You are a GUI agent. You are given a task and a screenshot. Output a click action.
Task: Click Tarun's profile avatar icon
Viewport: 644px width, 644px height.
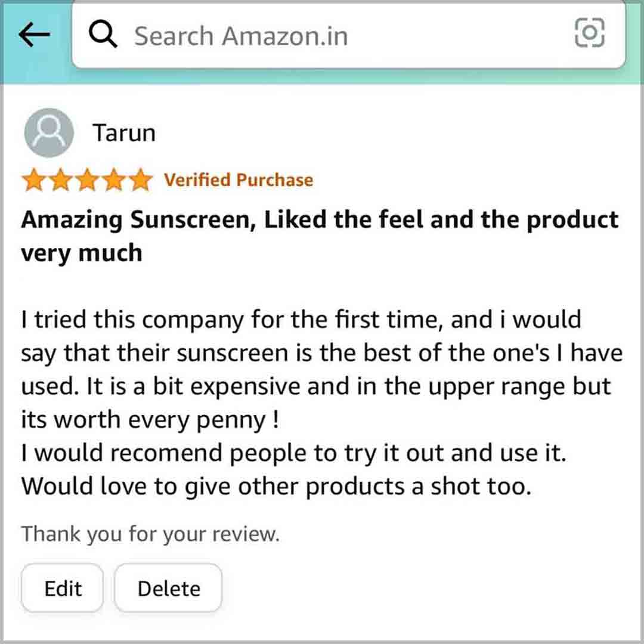pos(49,132)
